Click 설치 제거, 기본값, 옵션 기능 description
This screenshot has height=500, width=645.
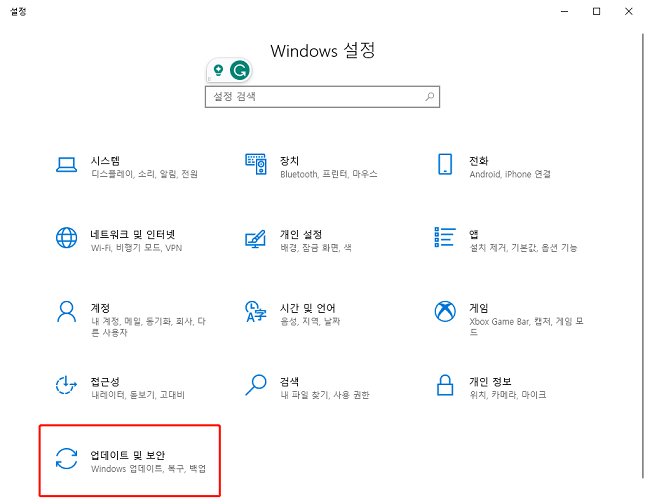click(x=523, y=248)
